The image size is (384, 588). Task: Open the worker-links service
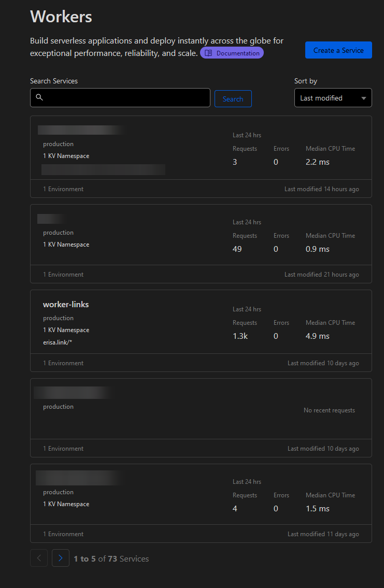coord(66,305)
